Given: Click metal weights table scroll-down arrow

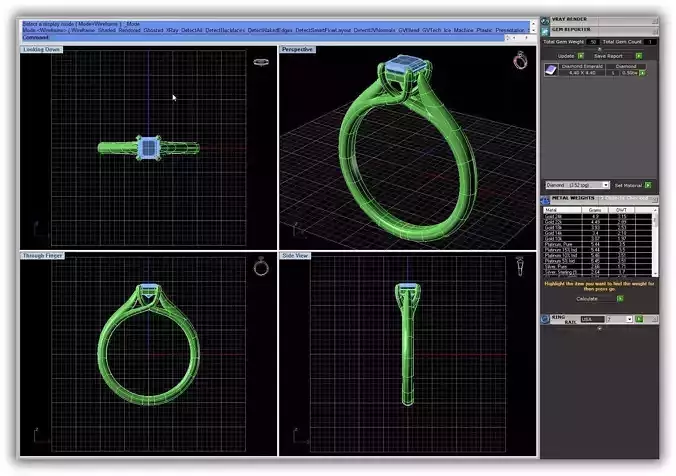Looking at the screenshot, I should pos(655,274).
